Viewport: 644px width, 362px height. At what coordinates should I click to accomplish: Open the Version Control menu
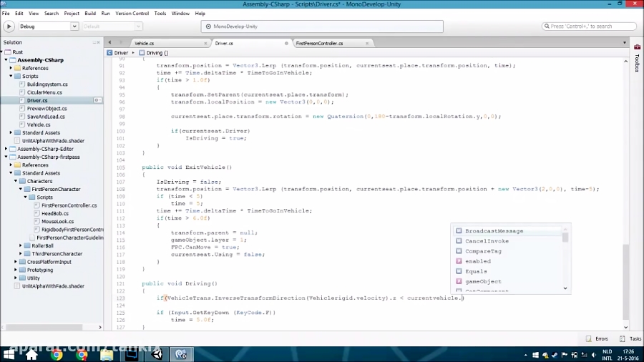132,14
